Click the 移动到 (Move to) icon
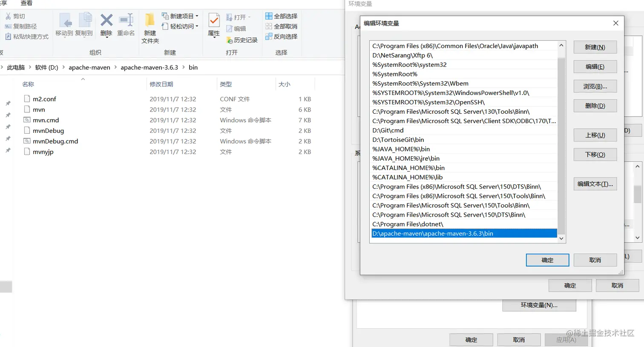Image resolution: width=644 pixels, height=347 pixels. (x=65, y=23)
